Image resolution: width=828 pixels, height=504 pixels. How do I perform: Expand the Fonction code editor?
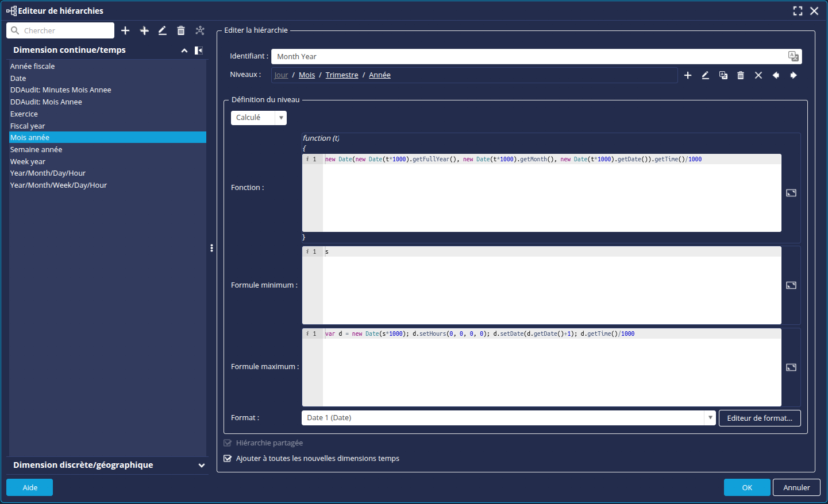(791, 193)
